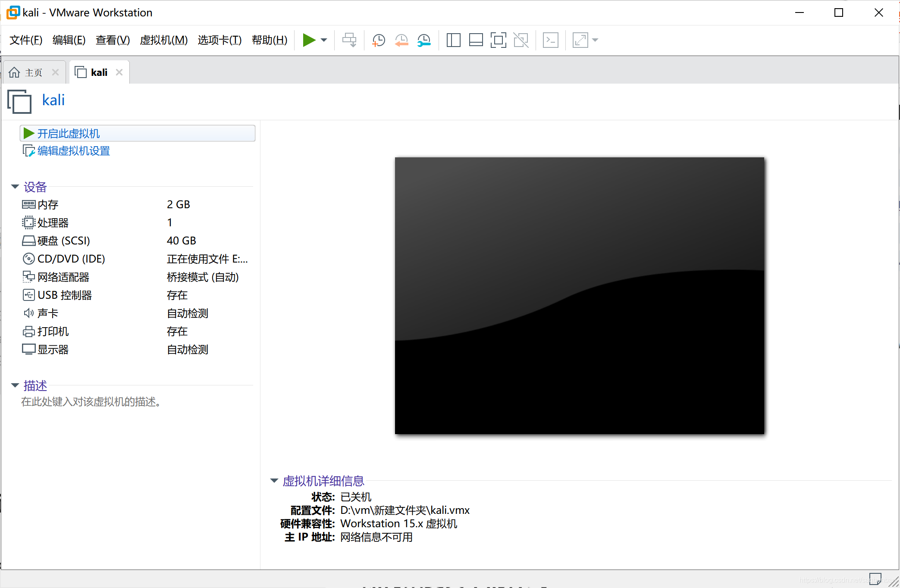Collapse the 设备 section
Viewport: 900px width, 588px height.
(x=15, y=187)
